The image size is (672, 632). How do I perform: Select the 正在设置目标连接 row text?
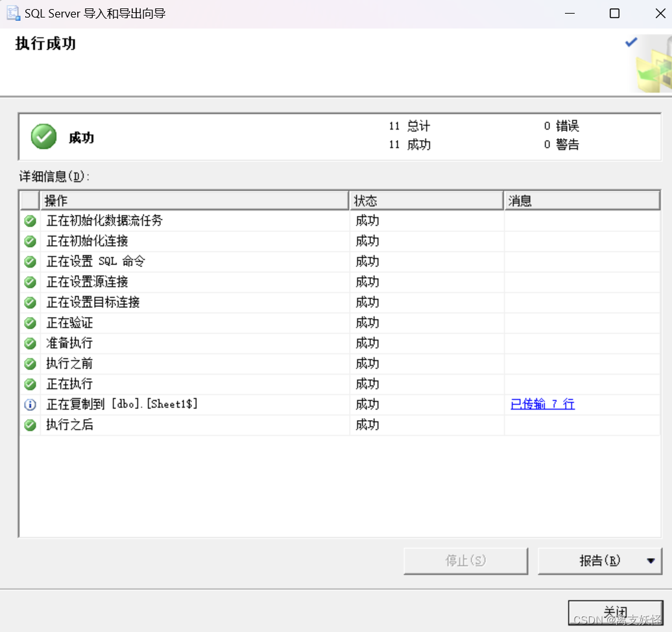click(93, 302)
